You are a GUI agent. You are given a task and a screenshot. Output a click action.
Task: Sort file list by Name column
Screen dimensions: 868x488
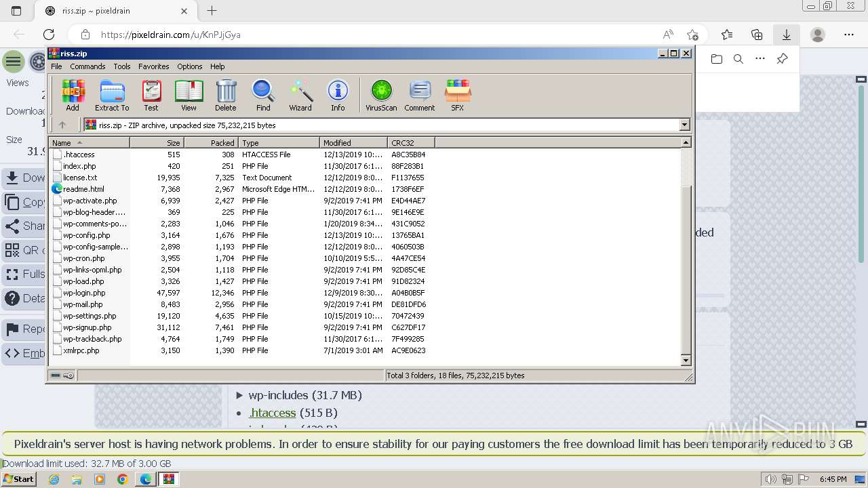tap(89, 142)
